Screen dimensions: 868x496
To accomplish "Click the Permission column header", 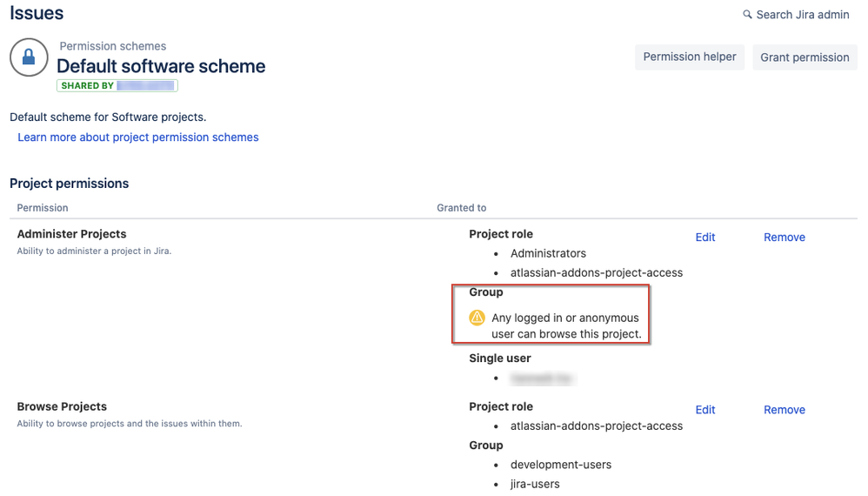I will [x=43, y=208].
